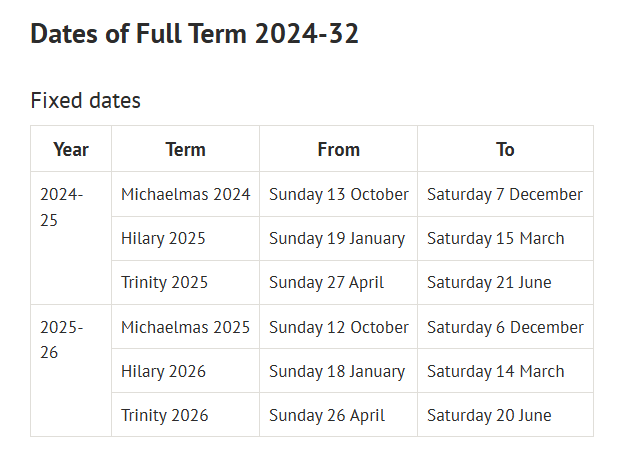619x464 pixels.
Task: Select the Trinity 2026 term cell
Action: [165, 415]
